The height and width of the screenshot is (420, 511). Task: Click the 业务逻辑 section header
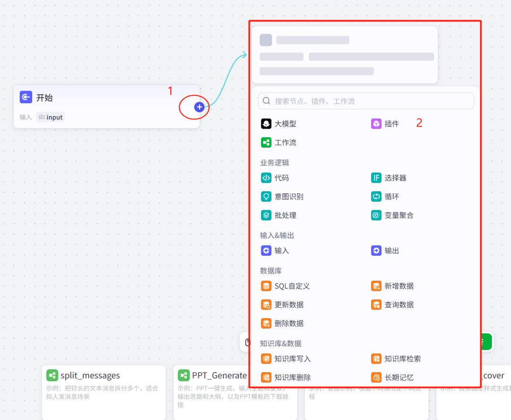point(274,162)
